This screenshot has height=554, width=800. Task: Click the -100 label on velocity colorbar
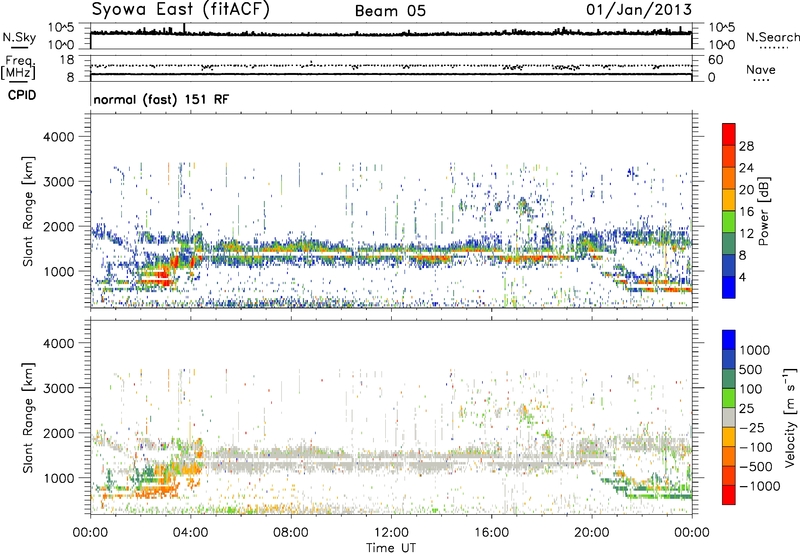[756, 447]
